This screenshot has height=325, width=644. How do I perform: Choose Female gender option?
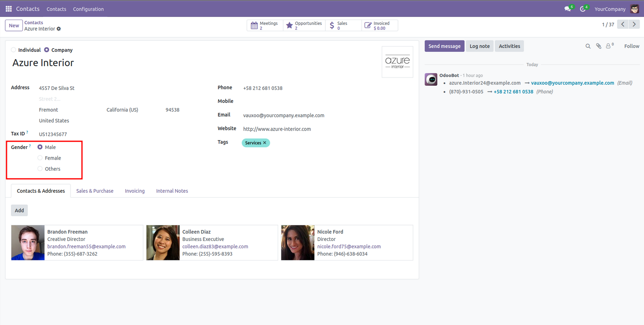pyautogui.click(x=40, y=158)
